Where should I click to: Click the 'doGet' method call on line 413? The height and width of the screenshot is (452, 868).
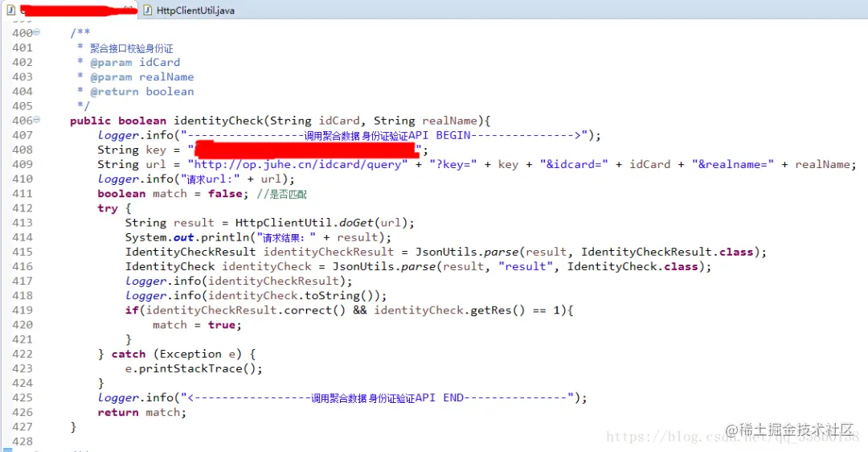pyautogui.click(x=357, y=223)
